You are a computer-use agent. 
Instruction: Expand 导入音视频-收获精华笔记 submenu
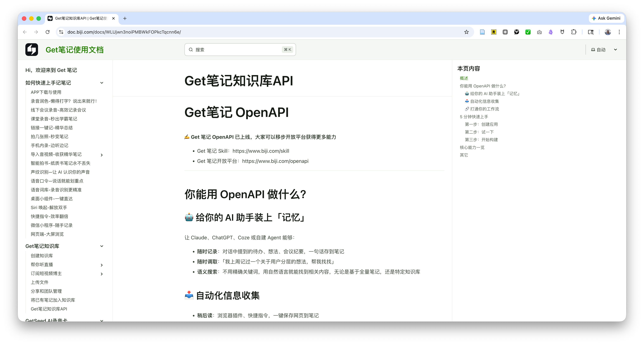pos(102,155)
